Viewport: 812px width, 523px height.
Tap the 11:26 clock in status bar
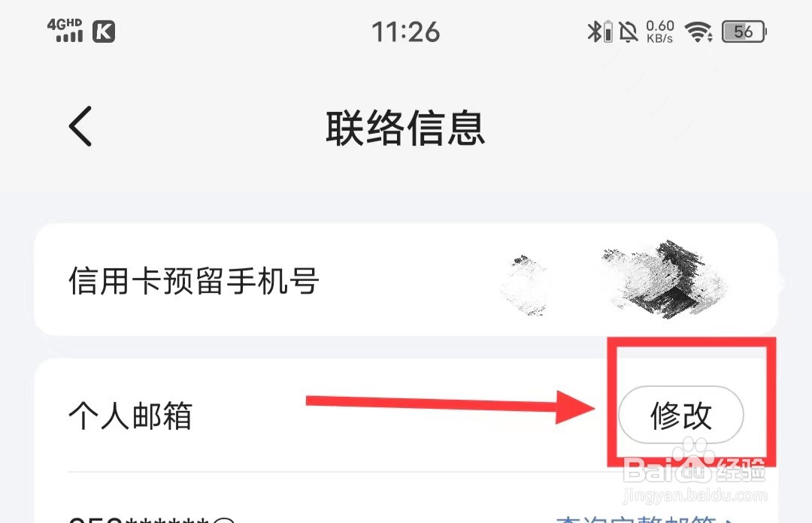[406, 32]
